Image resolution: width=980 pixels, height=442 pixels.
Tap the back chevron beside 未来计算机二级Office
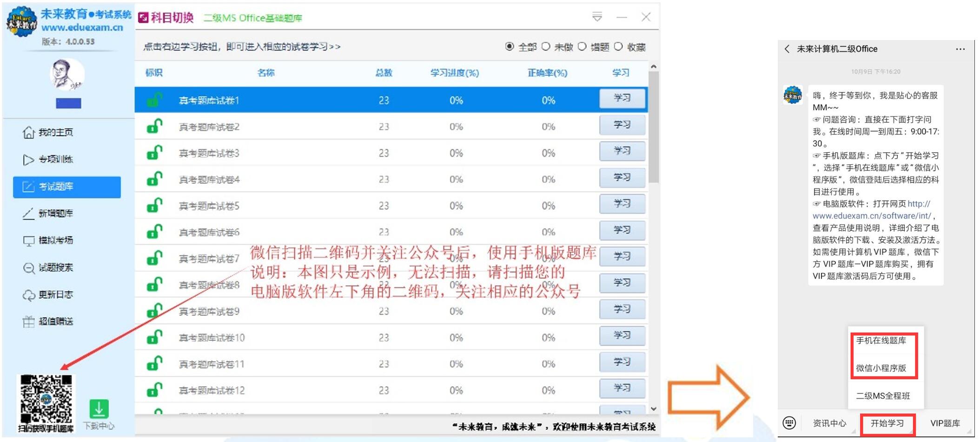(787, 48)
